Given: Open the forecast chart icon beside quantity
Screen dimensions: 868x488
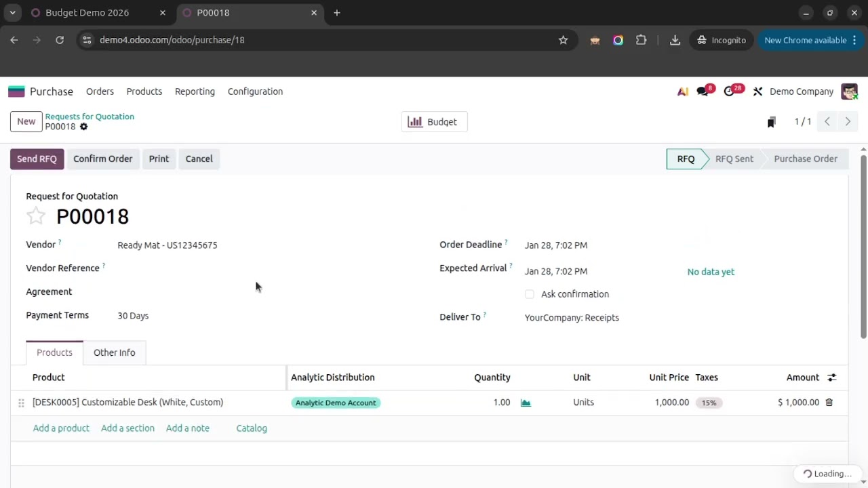Looking at the screenshot, I should point(526,403).
